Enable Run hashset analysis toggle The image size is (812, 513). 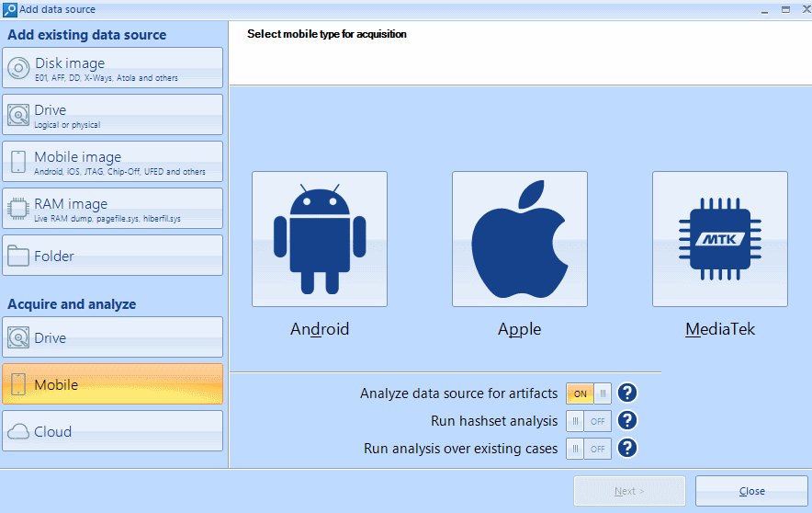pyautogui.click(x=589, y=421)
